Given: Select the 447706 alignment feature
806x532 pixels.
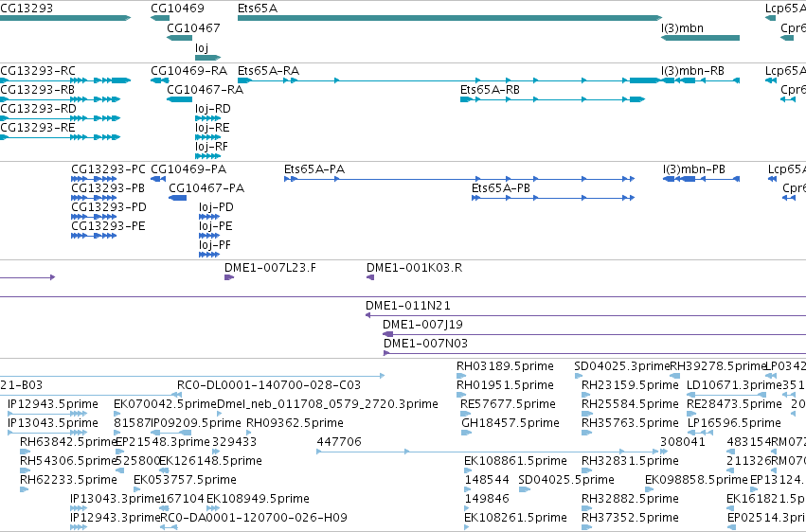Looking at the screenshot, I should coord(488,452).
